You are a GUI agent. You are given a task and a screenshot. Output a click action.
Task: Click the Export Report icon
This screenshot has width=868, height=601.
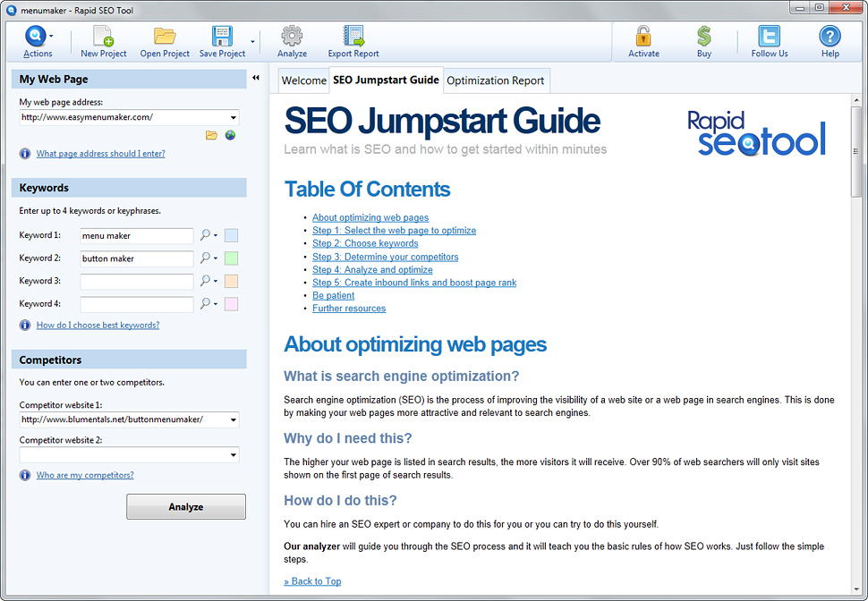[353, 36]
